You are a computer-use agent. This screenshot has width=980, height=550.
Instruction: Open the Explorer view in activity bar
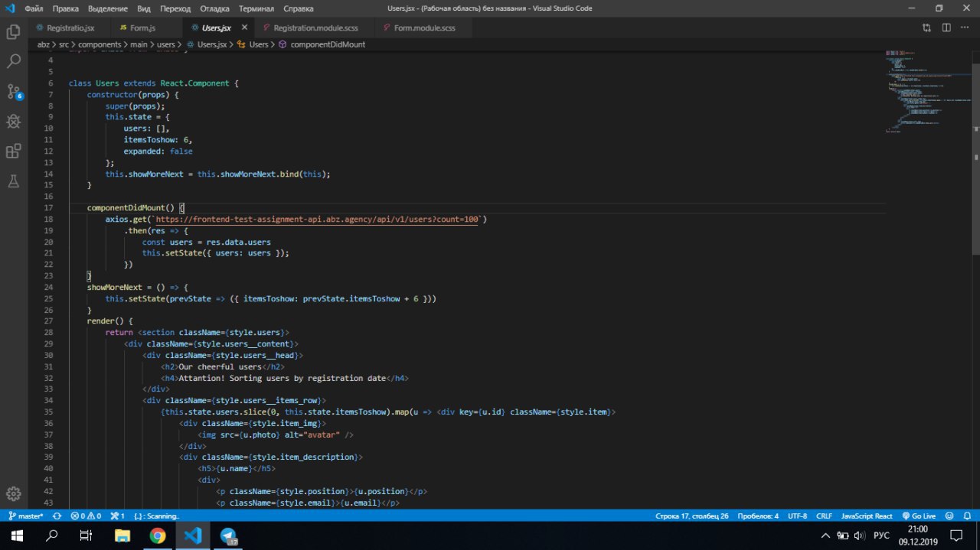(x=13, y=32)
